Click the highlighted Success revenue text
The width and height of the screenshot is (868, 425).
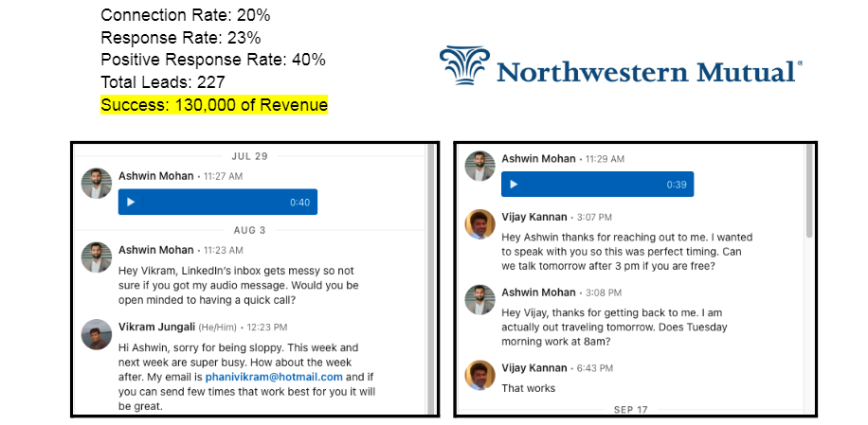click(213, 104)
